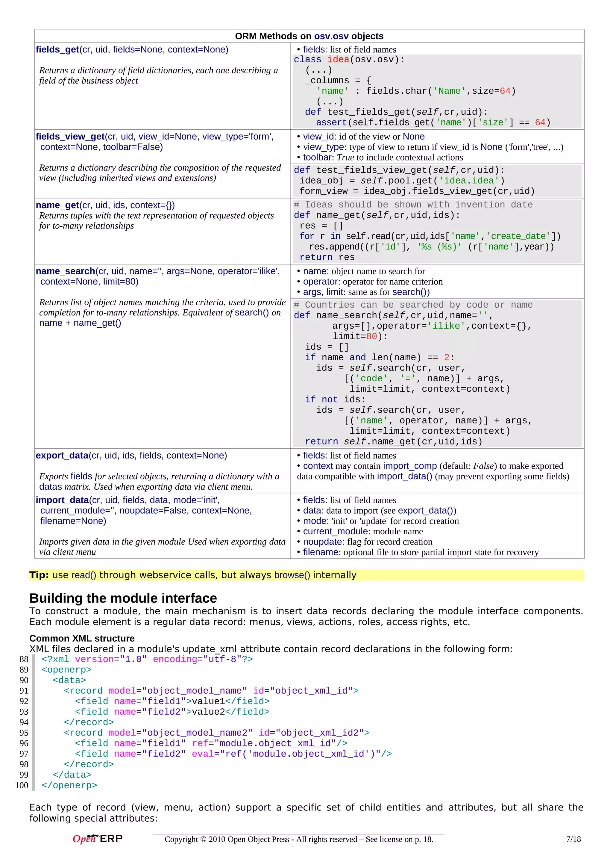The height and width of the screenshot is (868, 613).
Task: Click the assert self.fields_get code line
Action: [433, 123]
